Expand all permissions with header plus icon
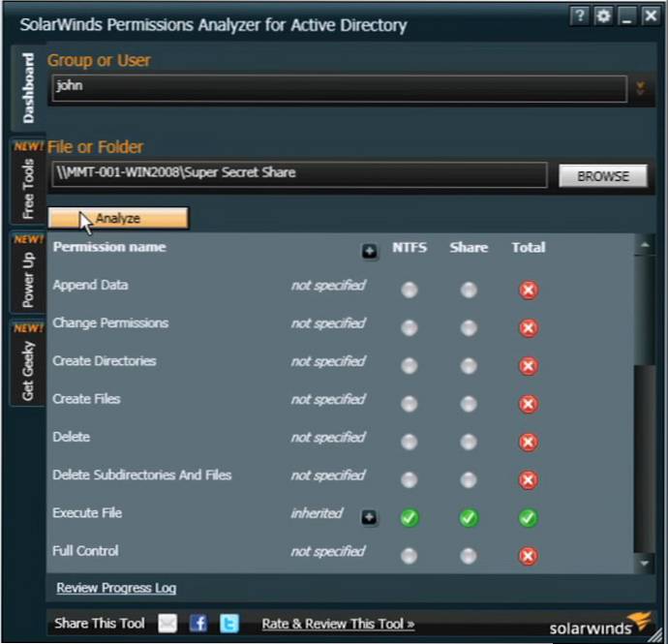The image size is (668, 644). 369,251
